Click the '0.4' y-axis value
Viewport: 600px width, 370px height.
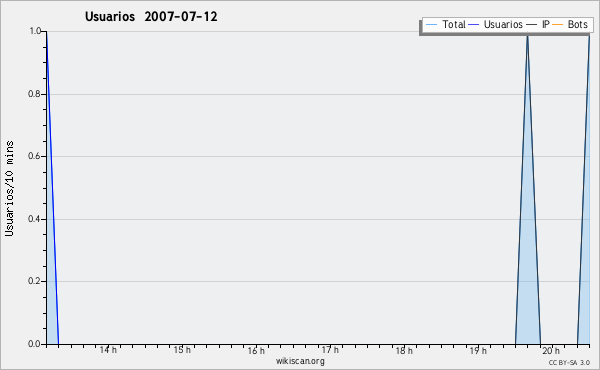tap(34, 219)
